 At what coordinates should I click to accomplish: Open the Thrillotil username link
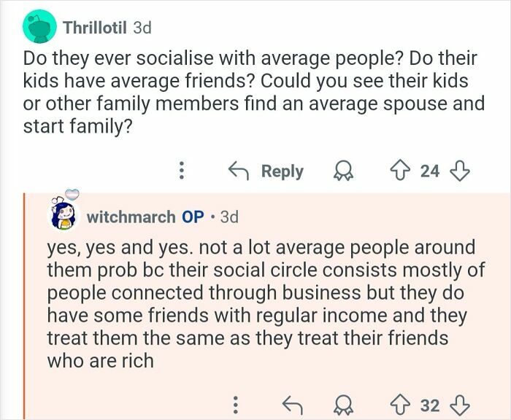click(x=95, y=28)
